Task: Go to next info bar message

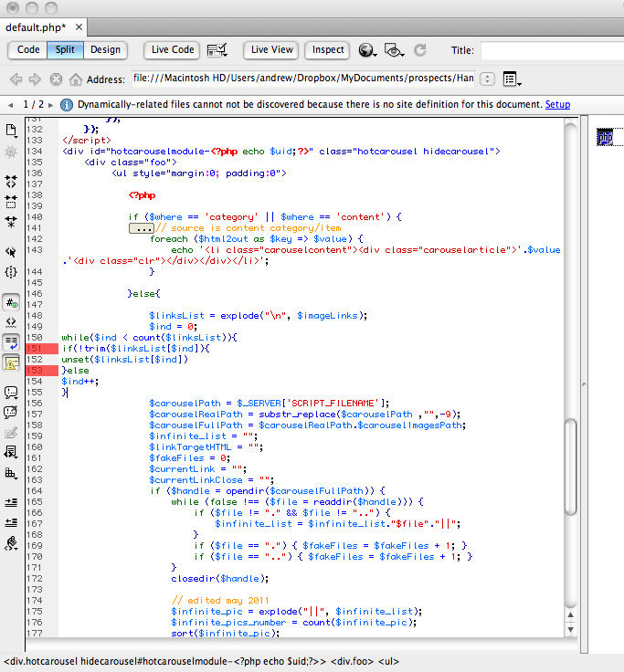Action: [50, 105]
